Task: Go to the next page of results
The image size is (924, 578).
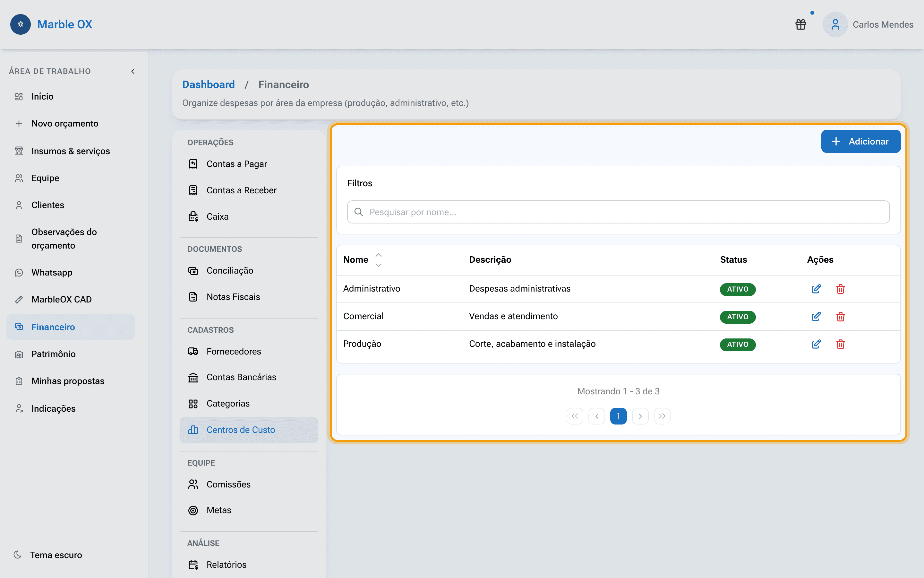Action: (x=640, y=416)
